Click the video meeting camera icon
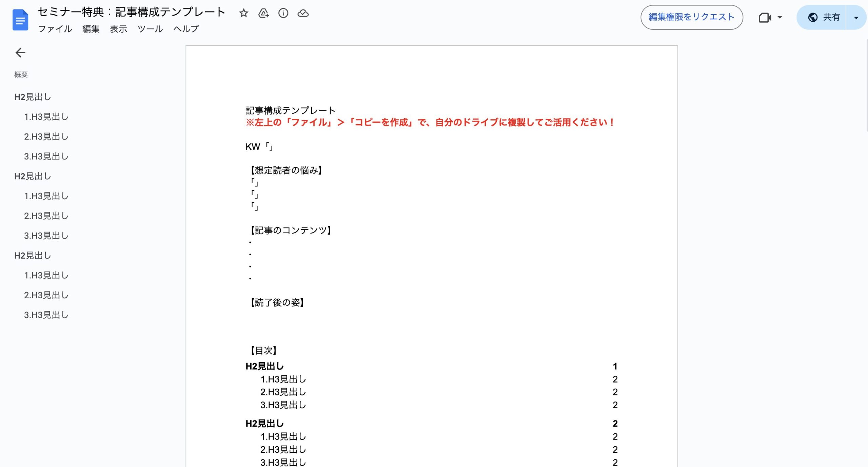Screen dimensions: 868x467 (765, 17)
